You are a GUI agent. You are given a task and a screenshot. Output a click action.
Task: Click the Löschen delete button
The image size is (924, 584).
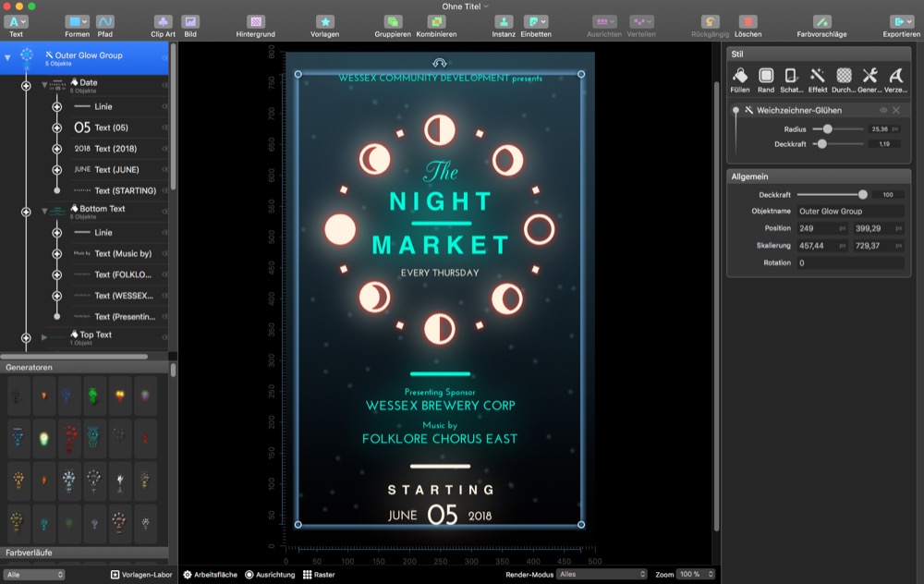click(x=748, y=26)
